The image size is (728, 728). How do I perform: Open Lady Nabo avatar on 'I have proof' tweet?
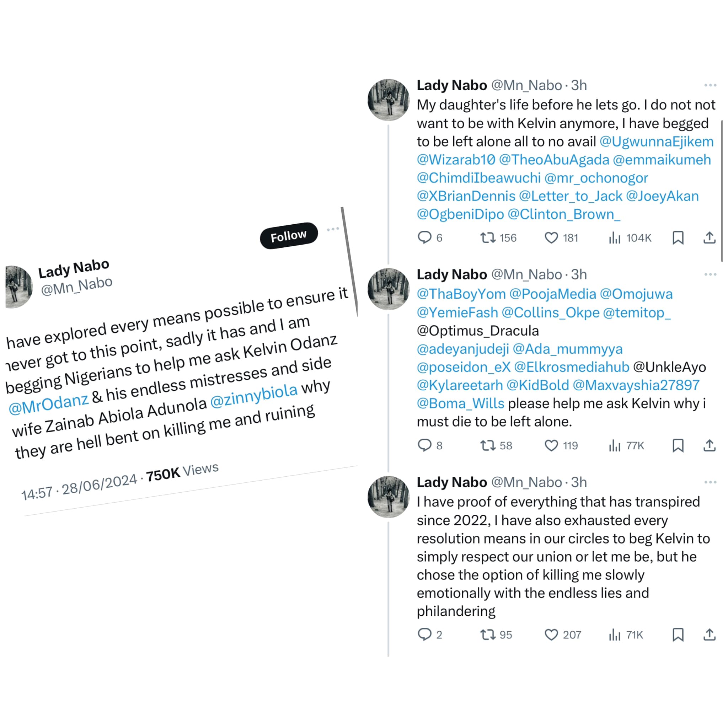388,497
